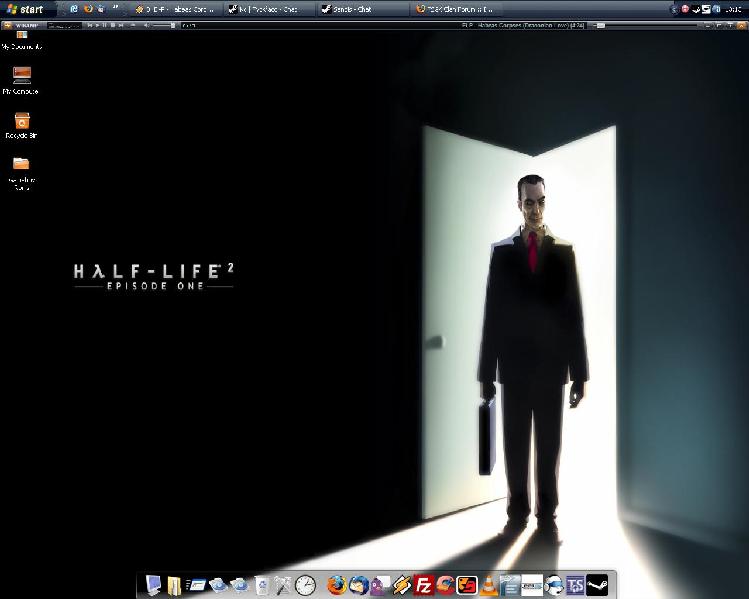
Task: Switch to the Firefox forum taskbar window
Action: [x=458, y=9]
